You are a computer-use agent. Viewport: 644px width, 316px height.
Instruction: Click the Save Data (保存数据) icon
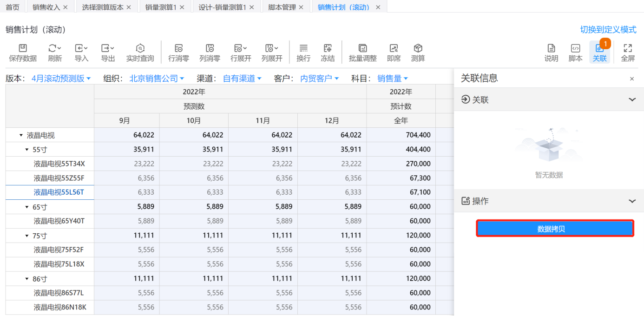tap(23, 48)
